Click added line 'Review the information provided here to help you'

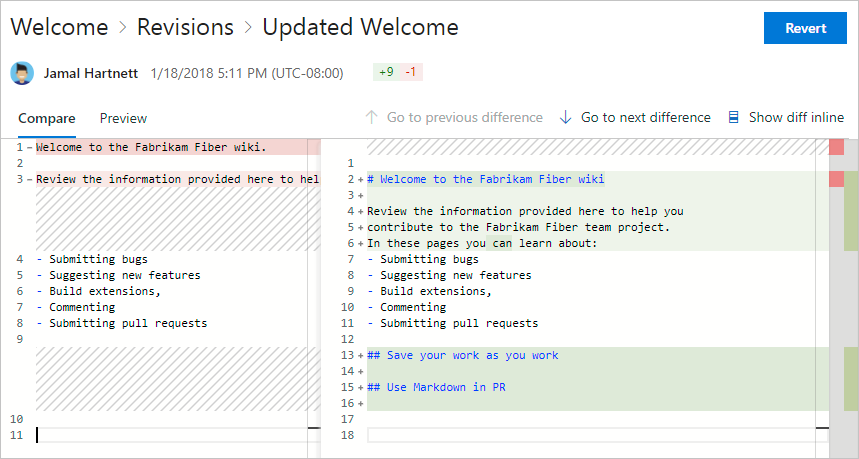525,211
